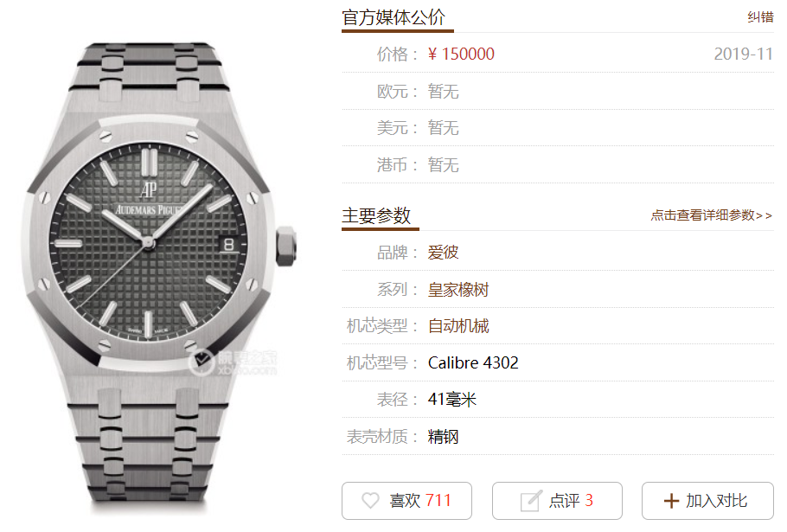Open 点击查看详细参数 detailed parameters link

pos(712,215)
